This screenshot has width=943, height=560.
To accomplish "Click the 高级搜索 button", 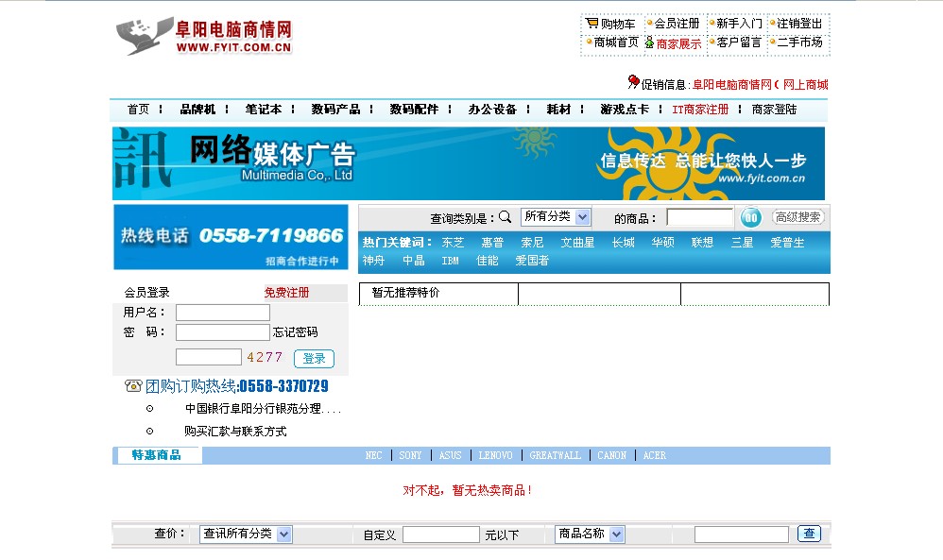I will (x=797, y=217).
